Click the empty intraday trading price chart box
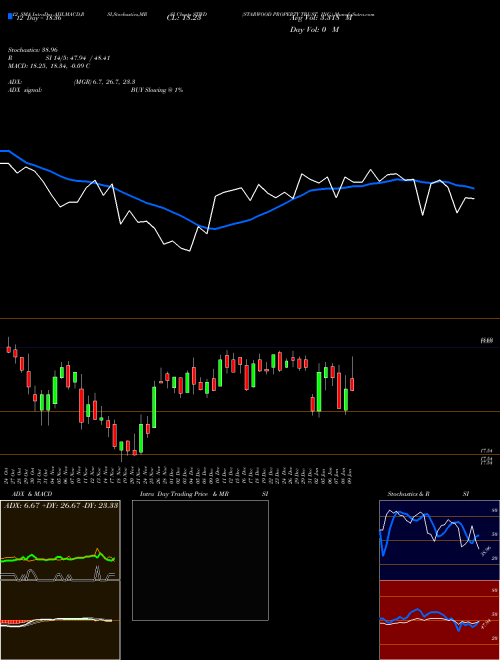Image resolution: width=500 pixels, height=660 pixels. 200,560
